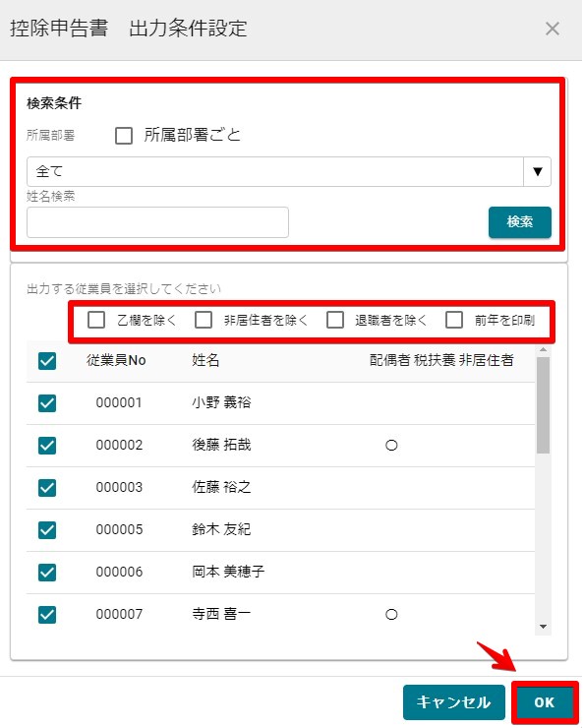
Task: Click scrollbar down arrow in employee list
Action: [543, 627]
